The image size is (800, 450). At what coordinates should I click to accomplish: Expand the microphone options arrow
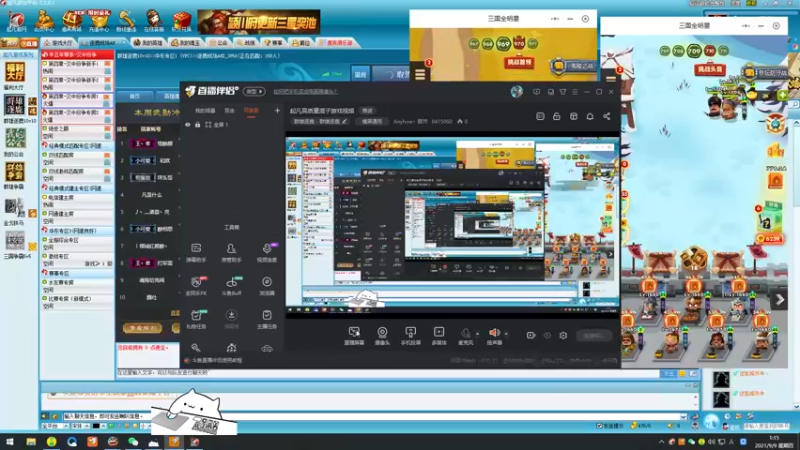[478, 334]
